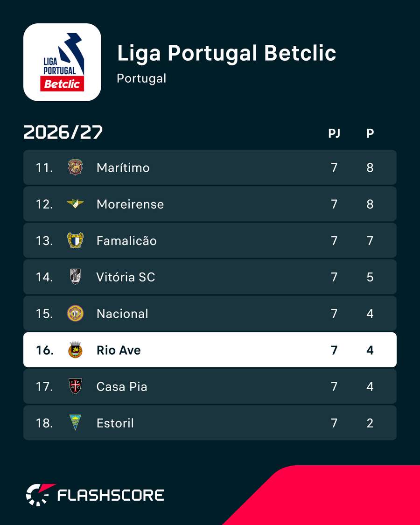Click Casa Pia's points value

370,386
